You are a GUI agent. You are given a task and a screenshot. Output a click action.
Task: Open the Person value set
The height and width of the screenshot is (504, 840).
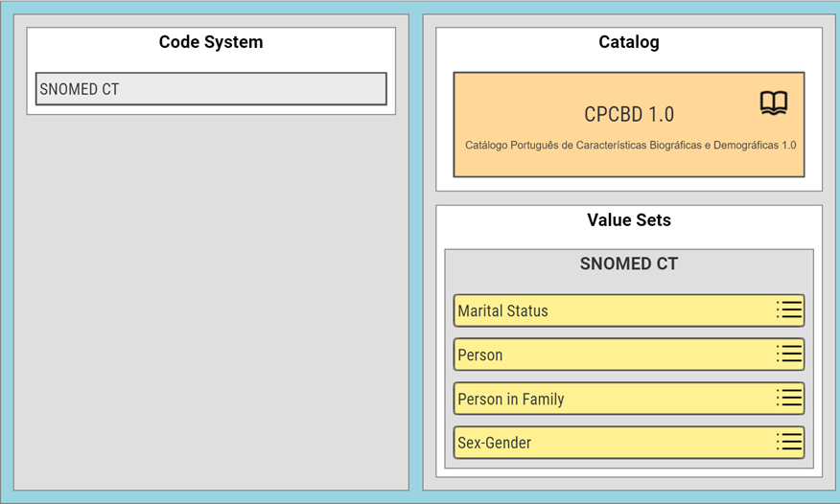click(x=629, y=355)
